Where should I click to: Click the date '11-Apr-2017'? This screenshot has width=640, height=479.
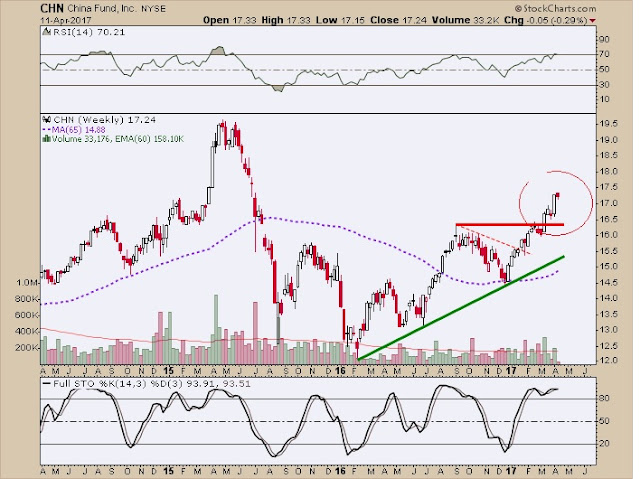pos(66,20)
